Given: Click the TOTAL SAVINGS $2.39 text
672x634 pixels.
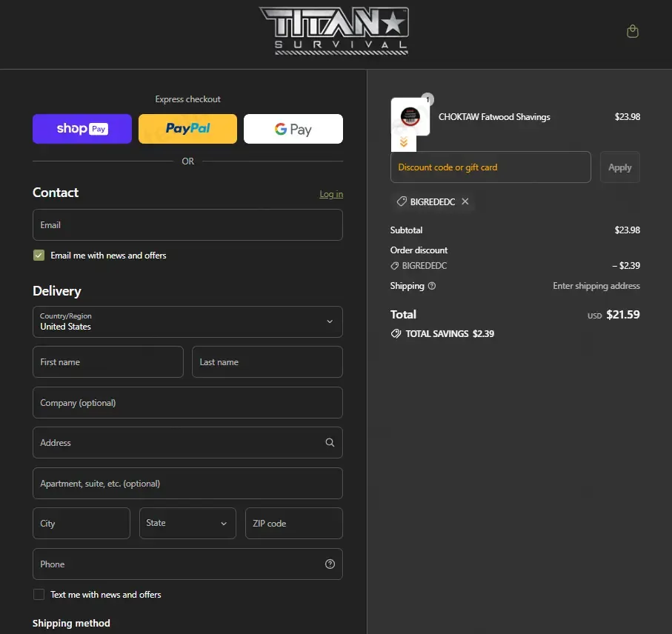Looking at the screenshot, I should pos(450,334).
